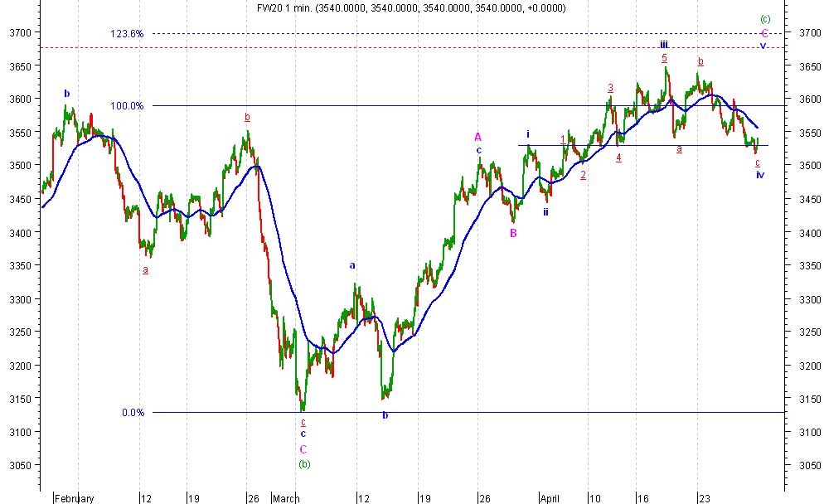Click the 10 date label after April

click(x=594, y=498)
